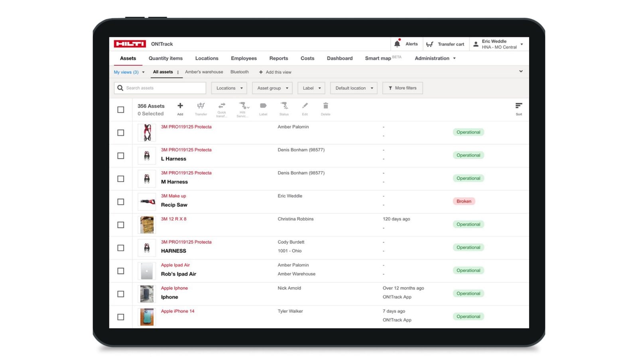This screenshot has width=638, height=364.
Task: Click the Delete trash icon
Action: click(325, 106)
